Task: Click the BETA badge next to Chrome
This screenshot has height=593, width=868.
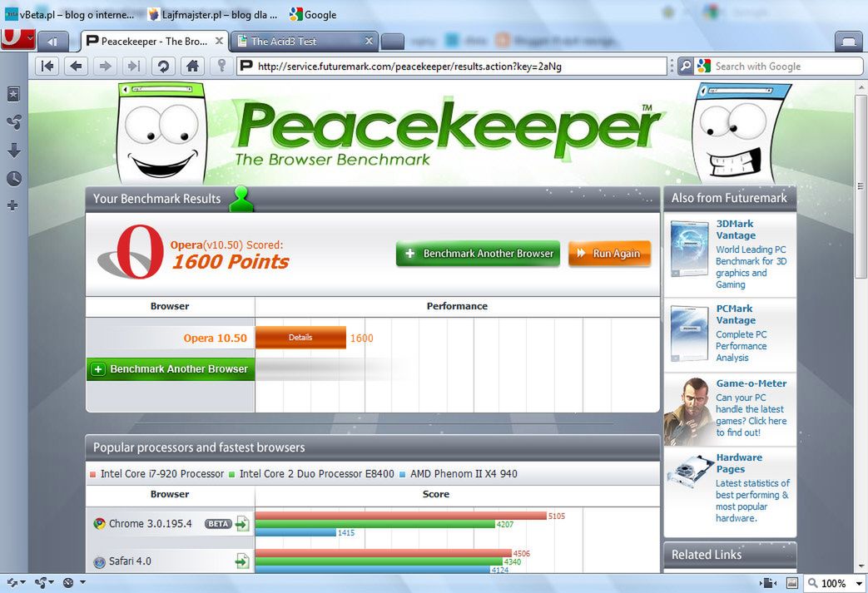Action: [x=218, y=523]
